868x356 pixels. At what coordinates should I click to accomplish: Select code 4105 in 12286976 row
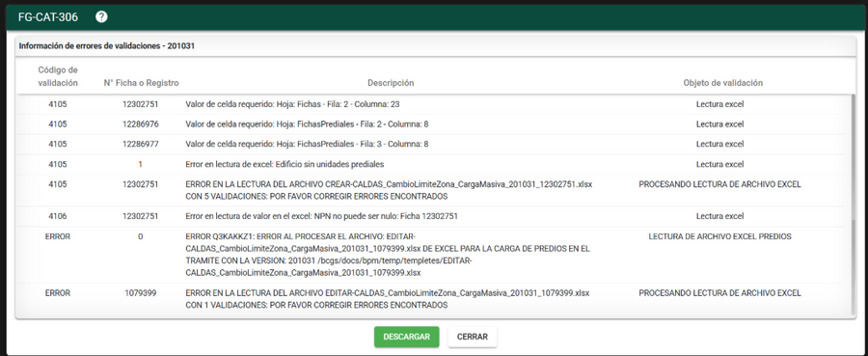pyautogui.click(x=58, y=124)
